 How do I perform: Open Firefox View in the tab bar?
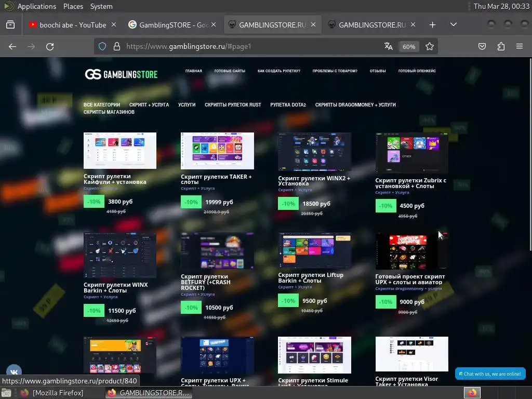[10, 25]
